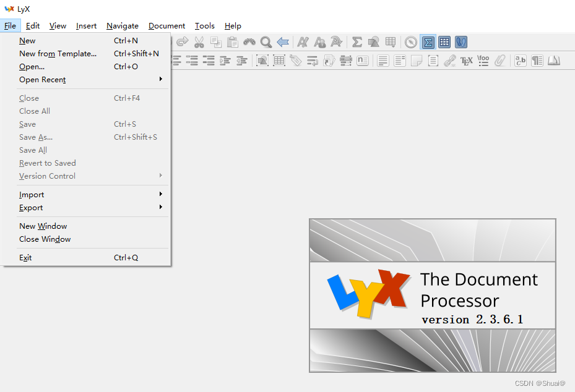Apply last text style icon
Image resolution: width=575 pixels, height=392 pixels.
tap(336, 42)
